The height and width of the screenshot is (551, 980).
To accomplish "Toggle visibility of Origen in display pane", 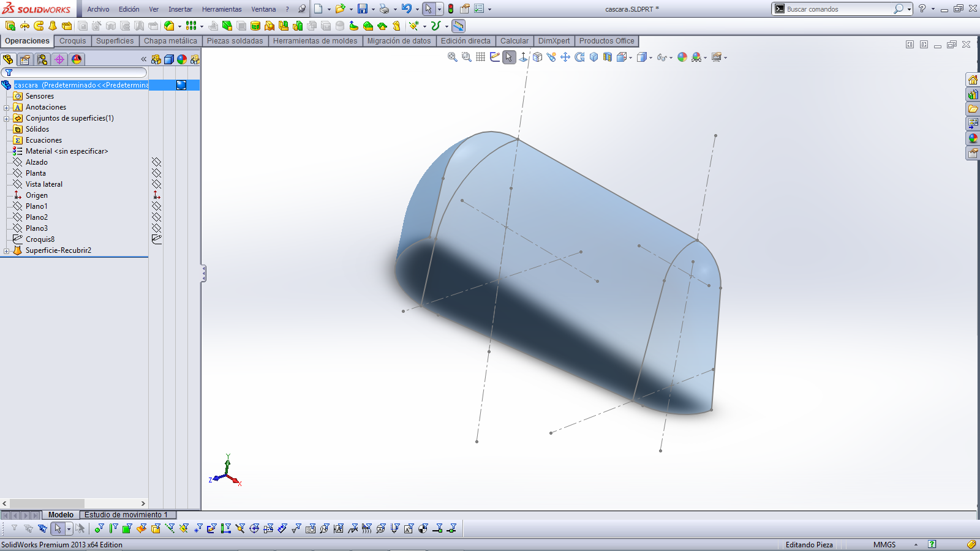I will pos(156,195).
